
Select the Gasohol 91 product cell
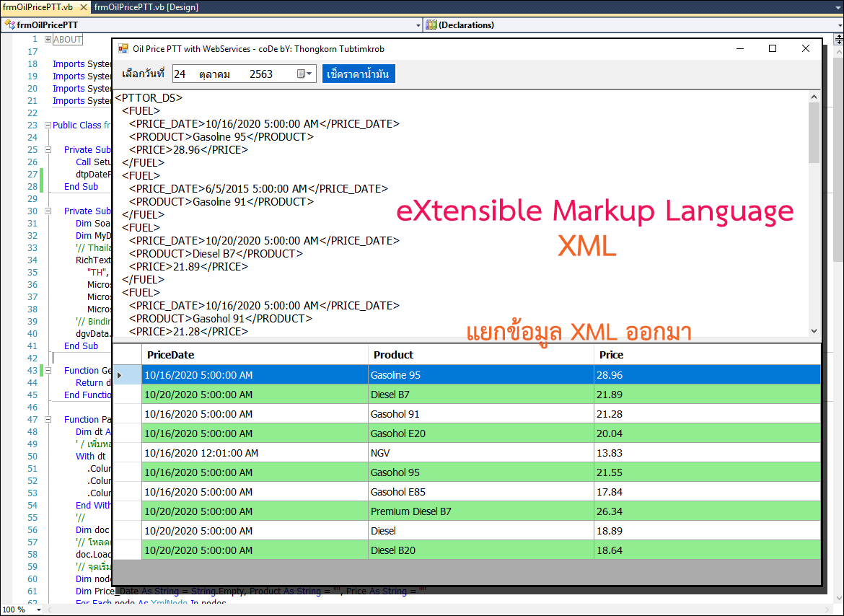(480, 414)
